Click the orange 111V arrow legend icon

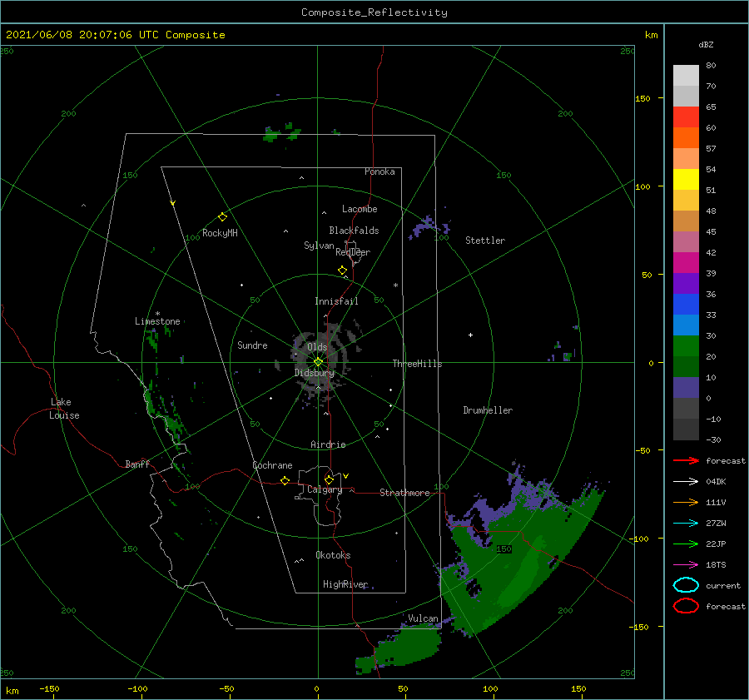[x=686, y=502]
